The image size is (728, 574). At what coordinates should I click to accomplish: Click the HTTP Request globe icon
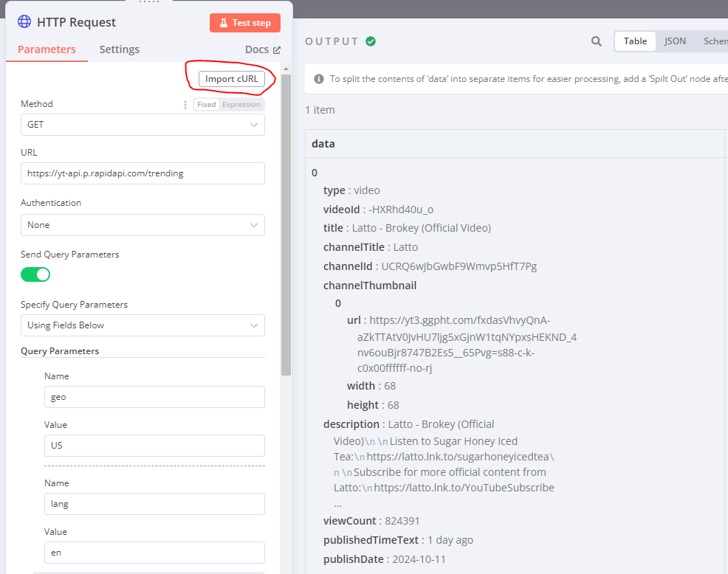(x=24, y=21)
